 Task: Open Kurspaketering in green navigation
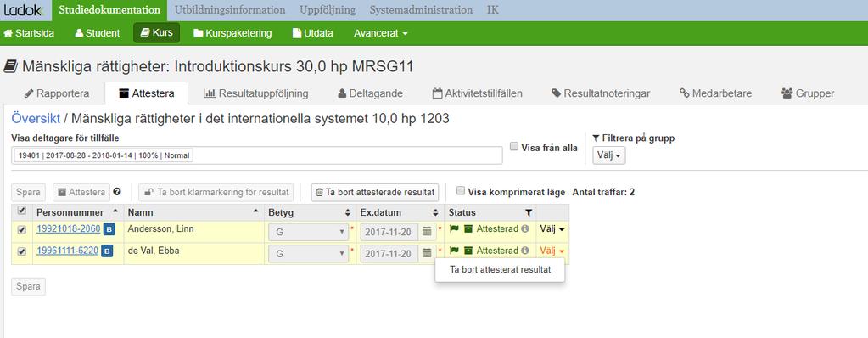(x=232, y=33)
